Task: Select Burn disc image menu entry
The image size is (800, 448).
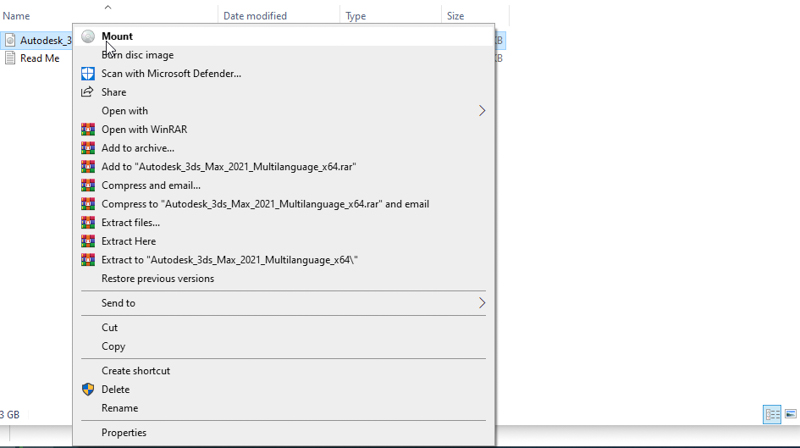Action: [137, 55]
